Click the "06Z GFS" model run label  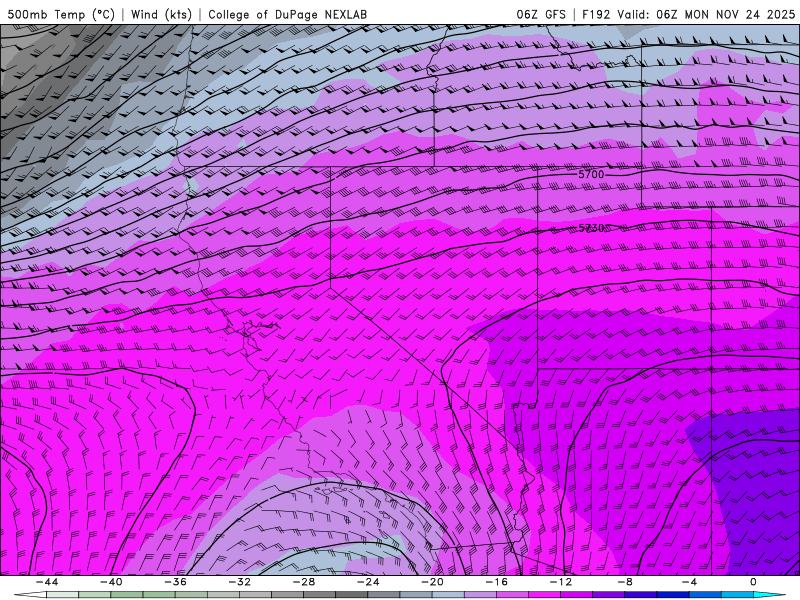click(541, 15)
